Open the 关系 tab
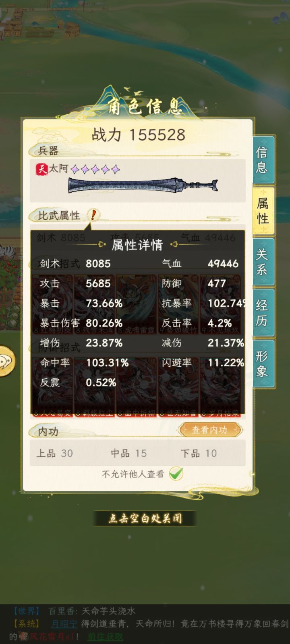Screen dimensions: 290x644 coord(263,262)
